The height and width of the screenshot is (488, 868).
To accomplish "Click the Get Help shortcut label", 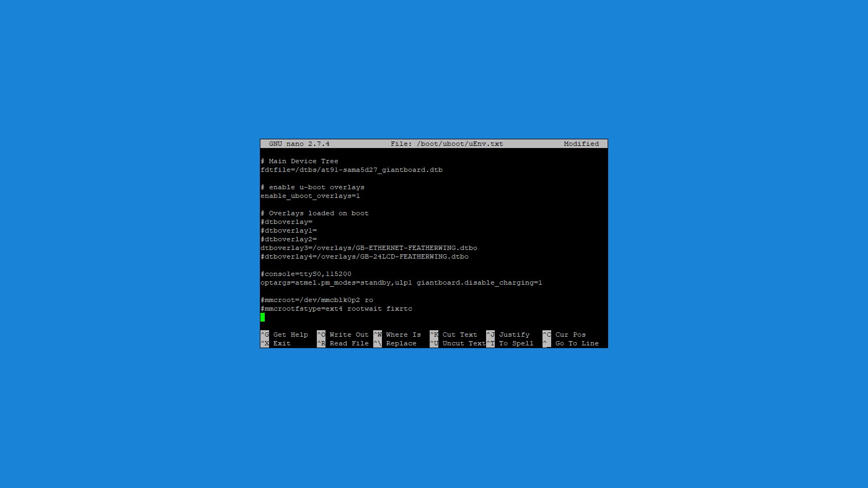I will point(291,335).
